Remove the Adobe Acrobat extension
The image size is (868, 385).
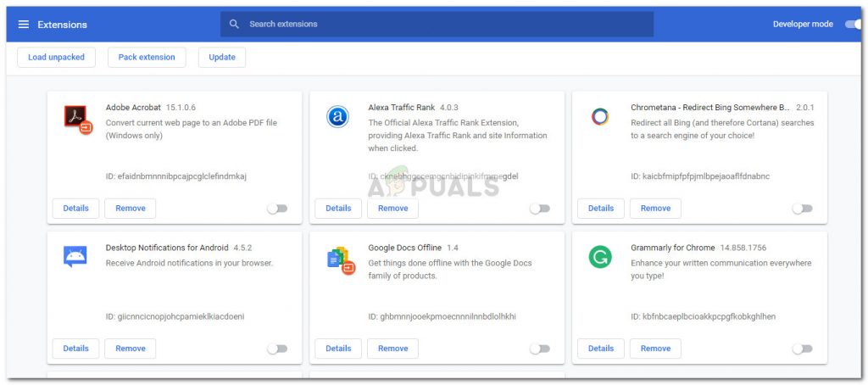(x=131, y=209)
